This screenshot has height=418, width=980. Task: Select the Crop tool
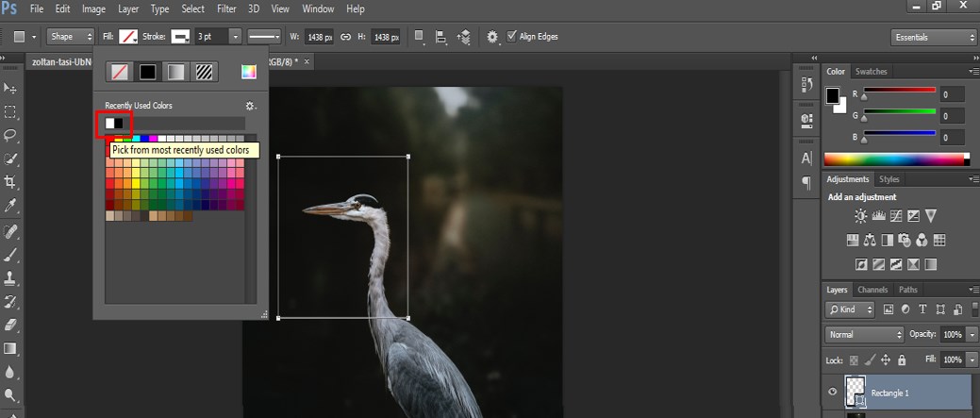pos(10,181)
